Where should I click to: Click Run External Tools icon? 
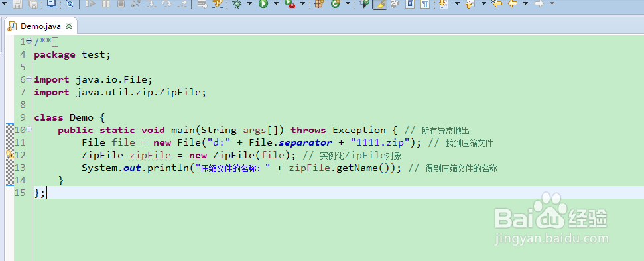[x=290, y=4]
